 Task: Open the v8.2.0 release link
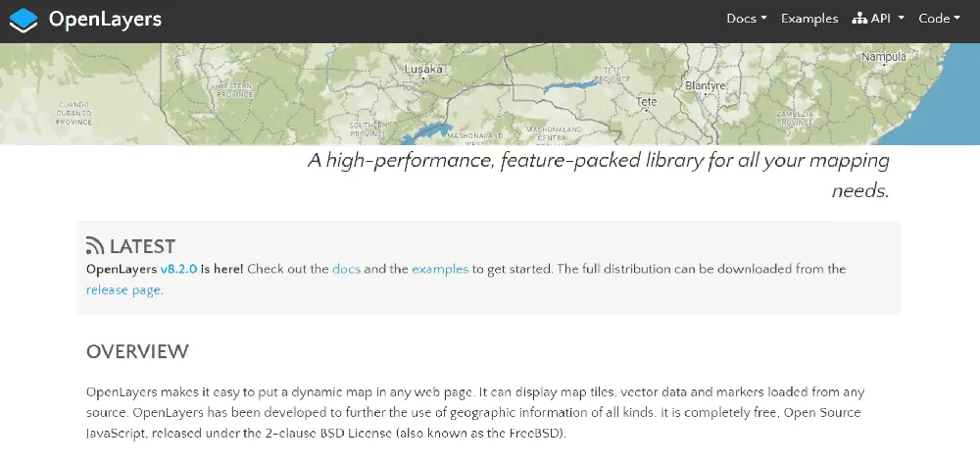[178, 269]
